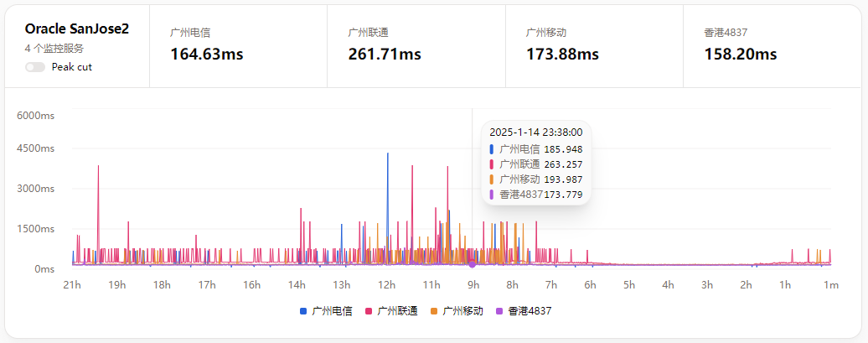Click the purple data point marker at 9h

point(472,264)
